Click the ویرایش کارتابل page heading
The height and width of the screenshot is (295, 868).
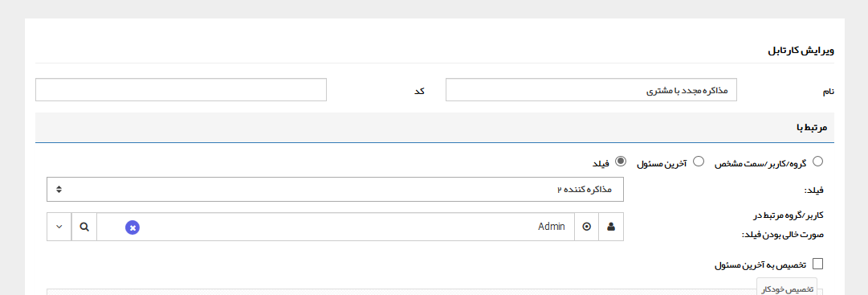point(801,51)
